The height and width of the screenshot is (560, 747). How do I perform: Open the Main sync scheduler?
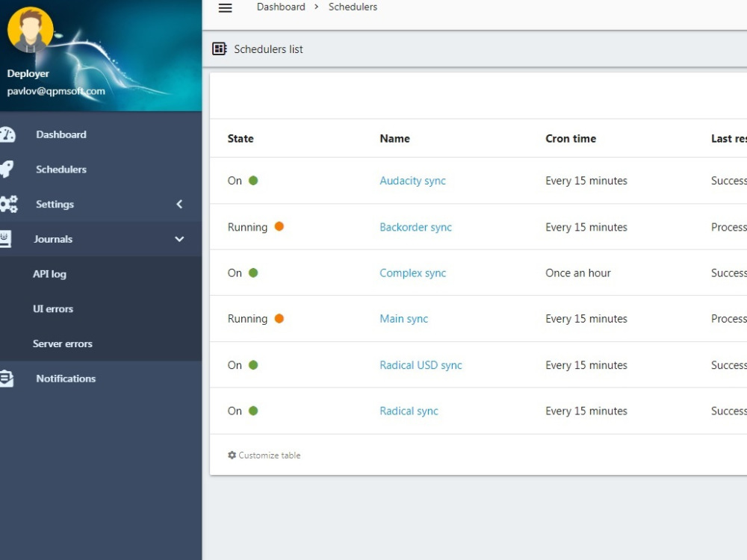tap(403, 319)
